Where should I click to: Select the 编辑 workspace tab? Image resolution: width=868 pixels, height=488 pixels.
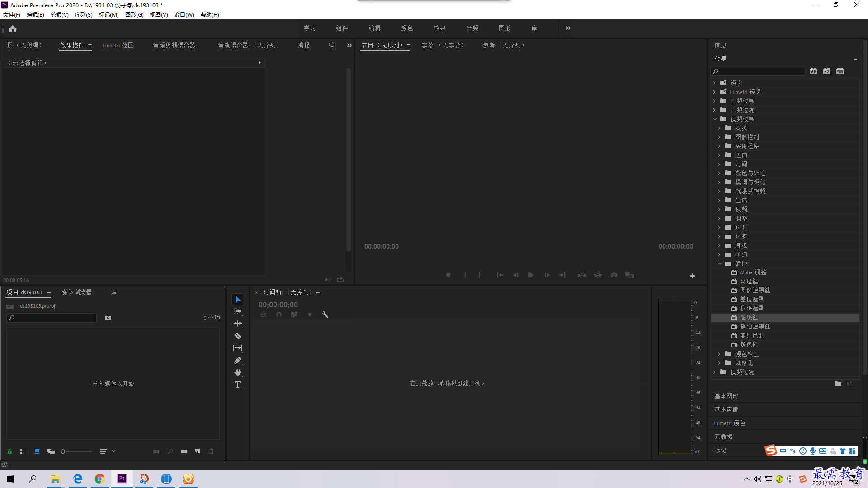pos(374,28)
